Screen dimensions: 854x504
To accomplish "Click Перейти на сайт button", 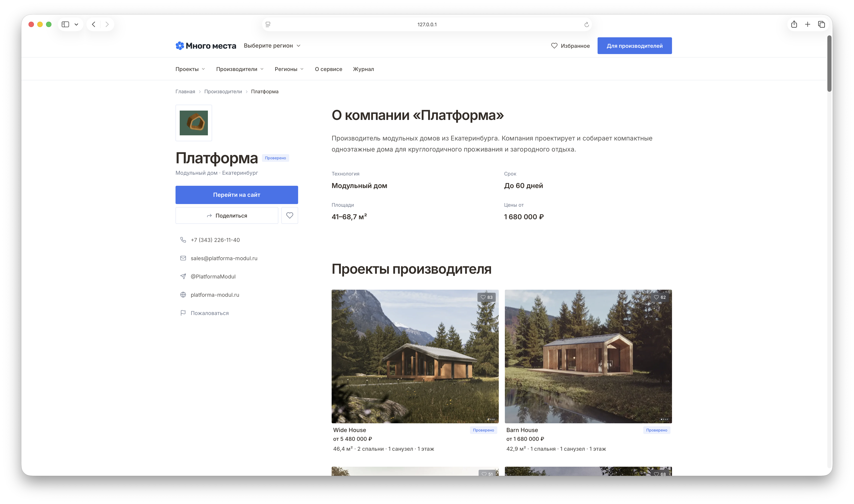I will [236, 195].
